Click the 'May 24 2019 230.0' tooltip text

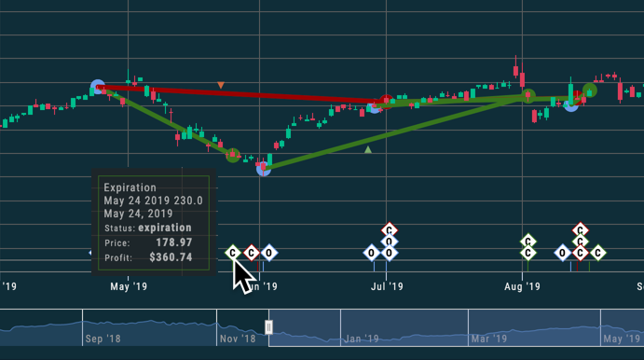point(153,201)
